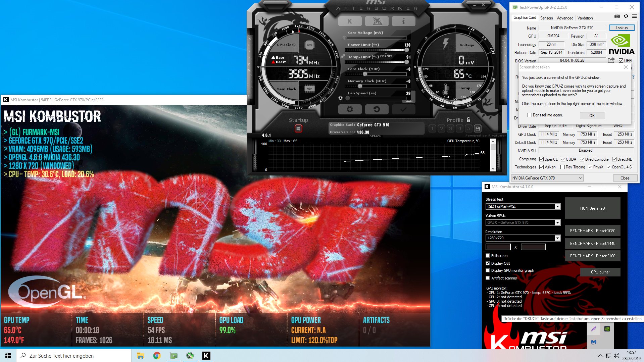
Task: Start BENCHMARK Preset:2160
Action: [x=593, y=256]
